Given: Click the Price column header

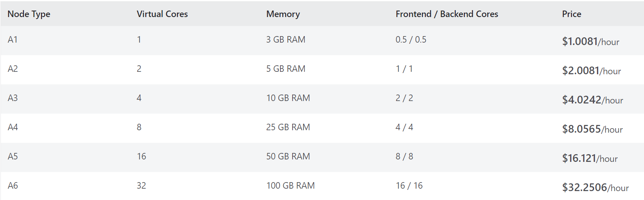Looking at the screenshot, I should pyautogui.click(x=571, y=14).
